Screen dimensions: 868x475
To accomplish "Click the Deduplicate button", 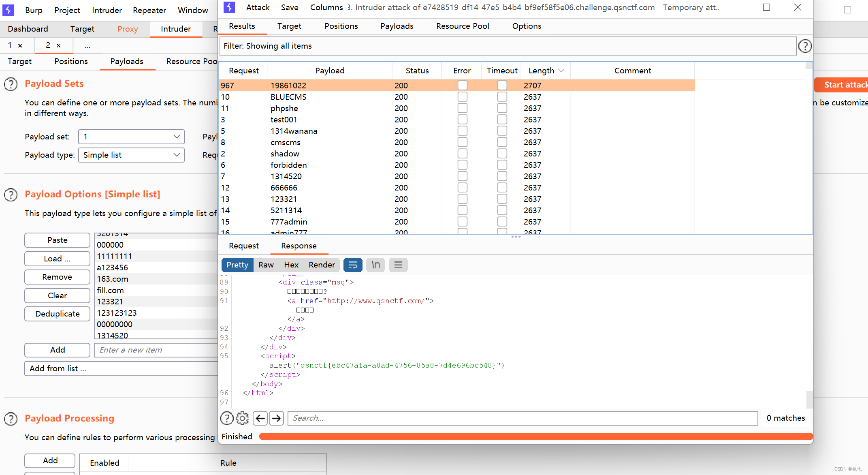I will point(57,314).
